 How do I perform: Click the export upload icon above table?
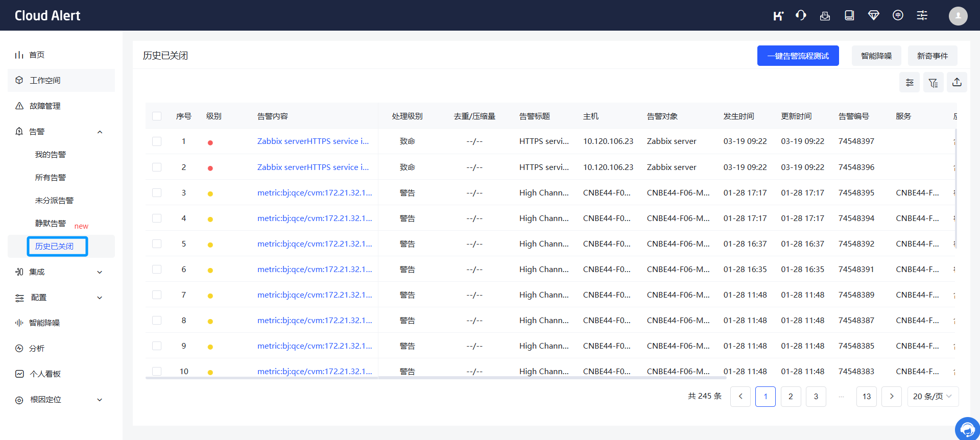coord(957,82)
